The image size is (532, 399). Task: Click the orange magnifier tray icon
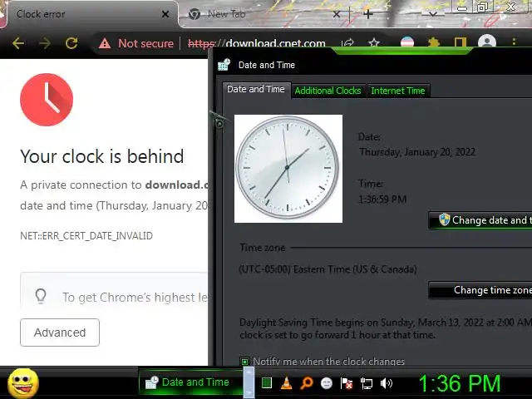(x=307, y=383)
